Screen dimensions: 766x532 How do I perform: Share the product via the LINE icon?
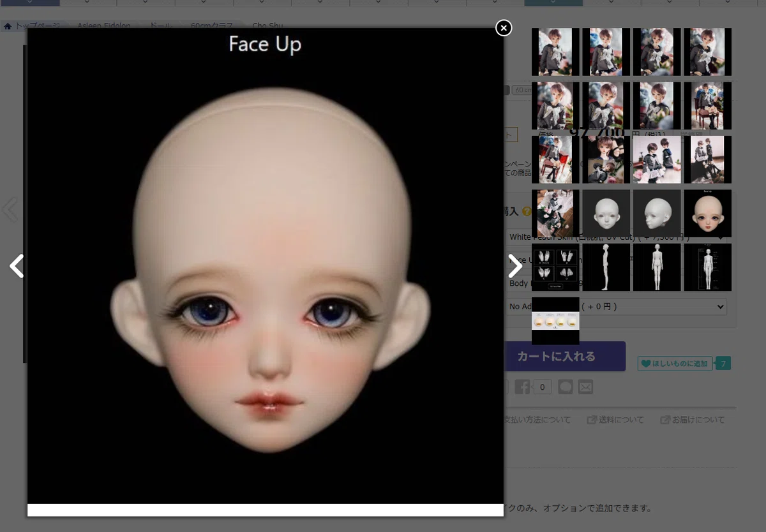pos(566,387)
